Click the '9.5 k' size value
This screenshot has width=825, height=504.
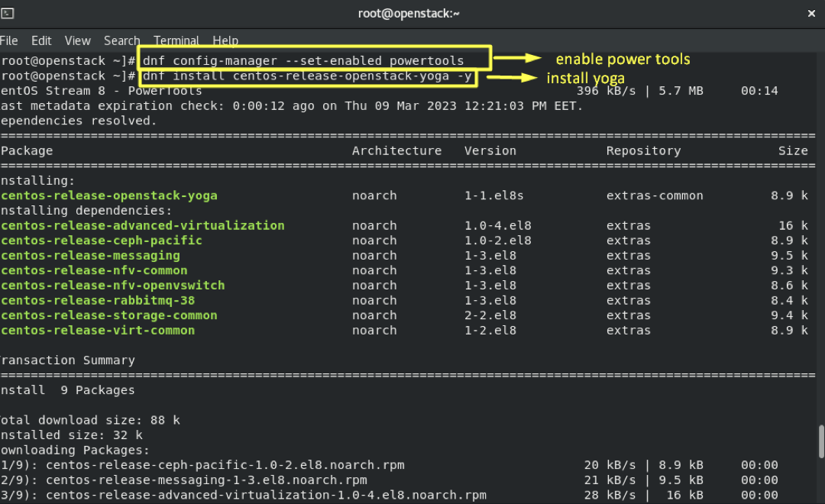(790, 256)
